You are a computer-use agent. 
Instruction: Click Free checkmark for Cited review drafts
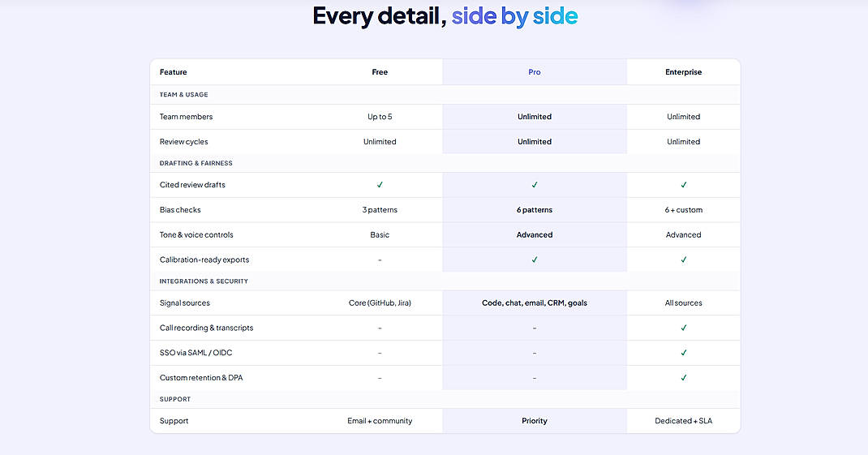(380, 185)
